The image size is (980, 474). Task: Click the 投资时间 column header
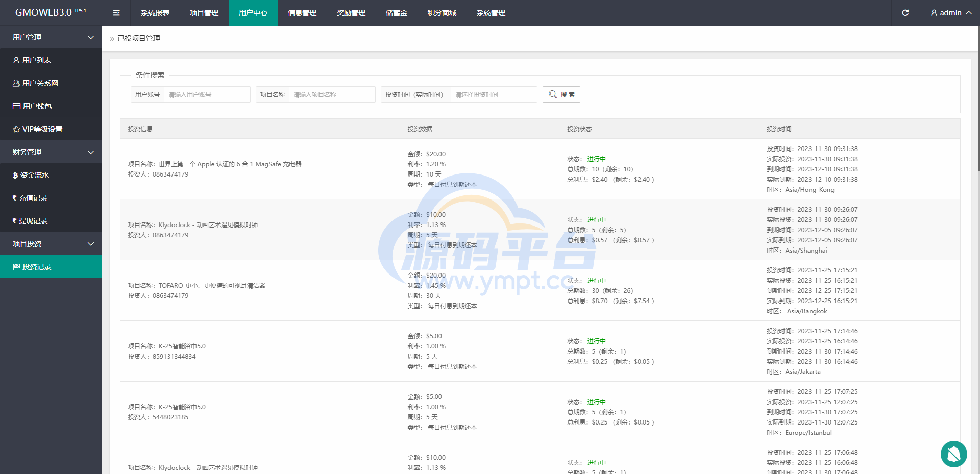pyautogui.click(x=779, y=129)
